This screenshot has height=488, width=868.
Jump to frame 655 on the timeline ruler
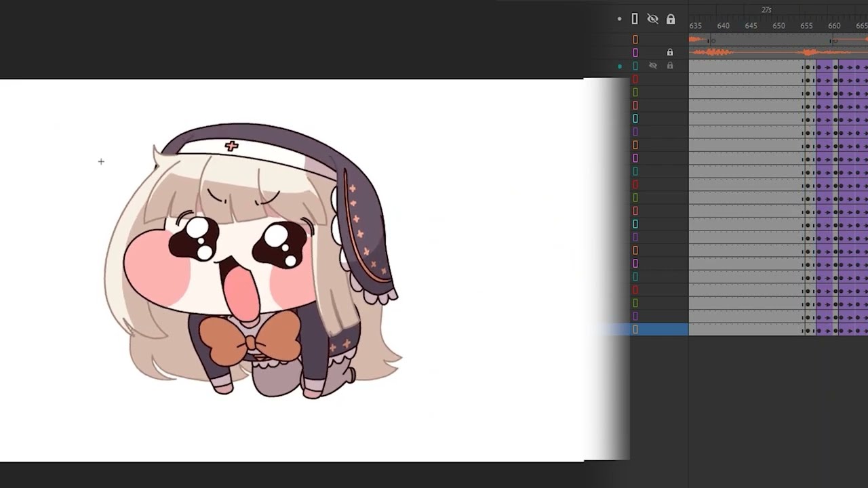click(x=806, y=26)
